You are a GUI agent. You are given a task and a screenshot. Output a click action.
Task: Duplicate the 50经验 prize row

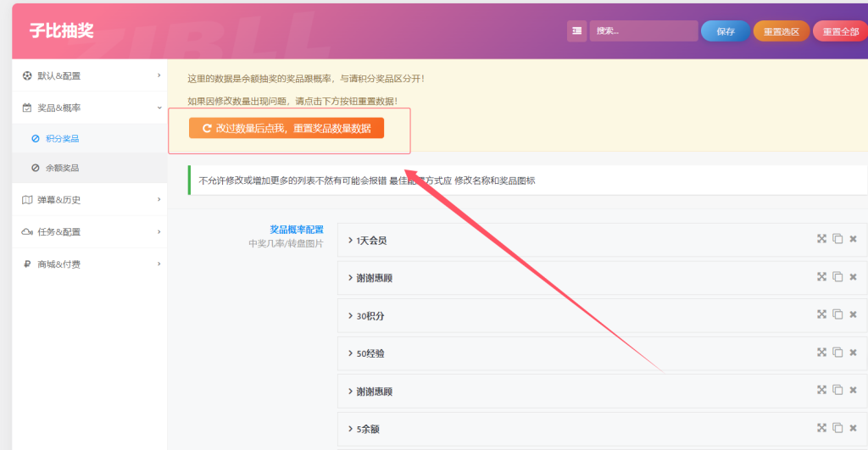(x=837, y=352)
